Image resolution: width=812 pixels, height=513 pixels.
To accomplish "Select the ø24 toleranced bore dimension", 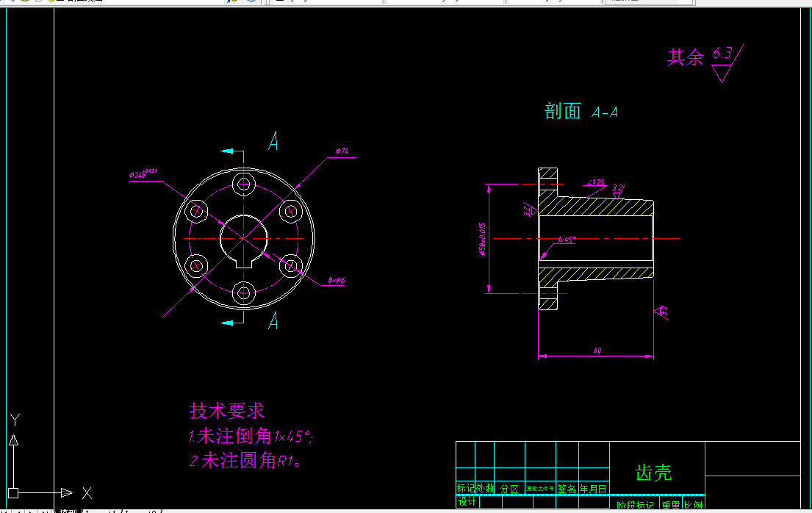I will pyautogui.click(x=143, y=173).
